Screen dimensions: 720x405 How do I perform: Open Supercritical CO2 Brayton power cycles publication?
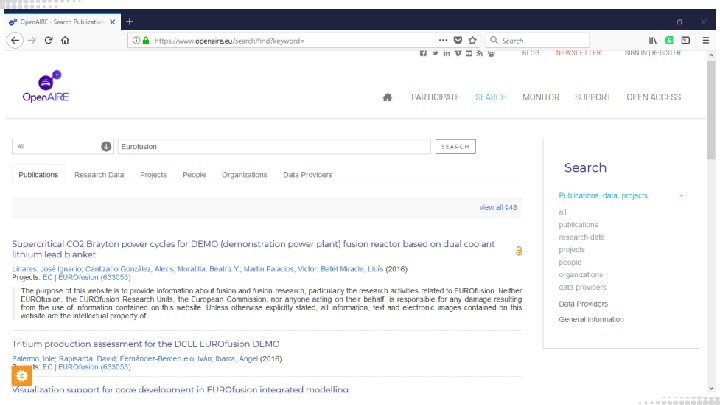[x=253, y=249]
